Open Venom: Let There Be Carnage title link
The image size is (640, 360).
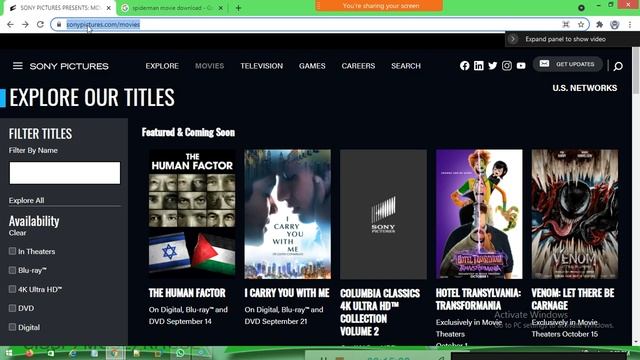pos(573,299)
